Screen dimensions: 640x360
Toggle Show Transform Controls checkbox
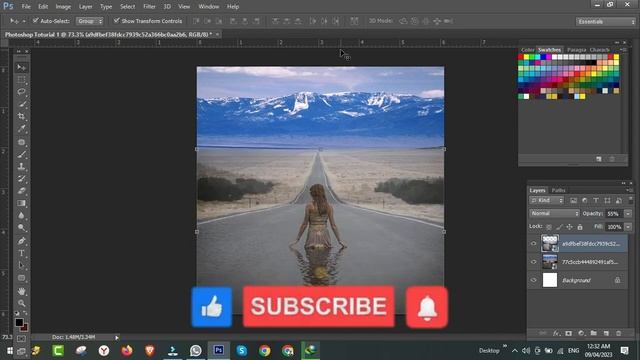pos(116,20)
